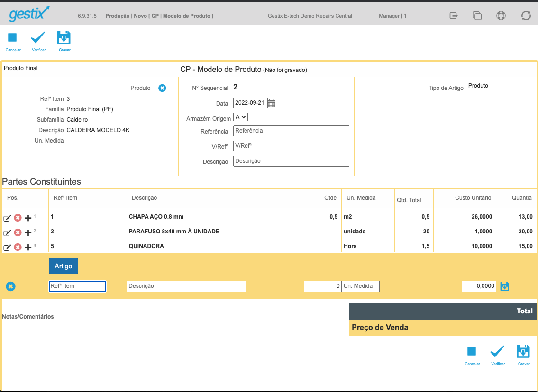Click the 26,0000 unit cost value

coord(482,217)
